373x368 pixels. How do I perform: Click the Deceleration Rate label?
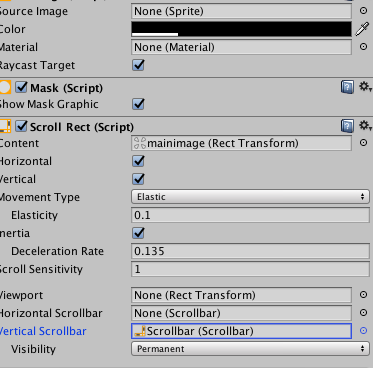(x=57, y=251)
